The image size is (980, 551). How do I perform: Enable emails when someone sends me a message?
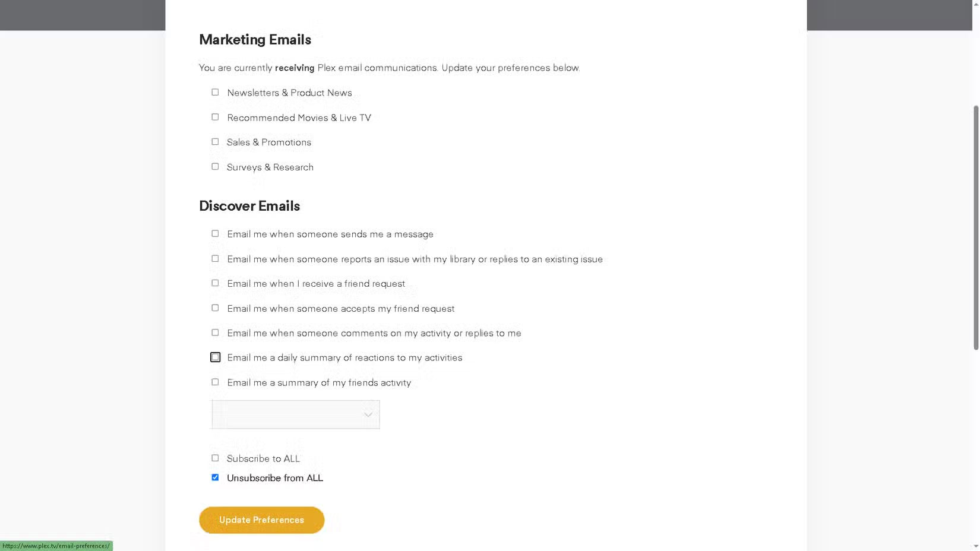(215, 233)
